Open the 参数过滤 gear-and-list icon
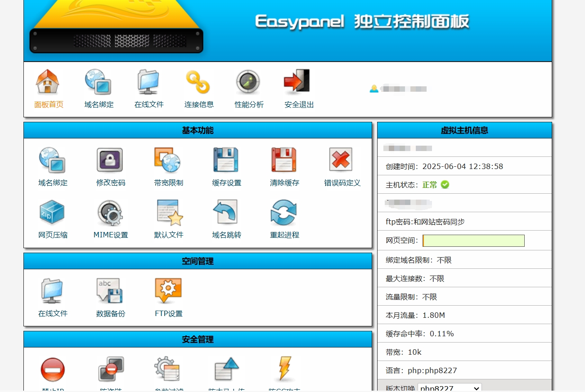 point(167,369)
